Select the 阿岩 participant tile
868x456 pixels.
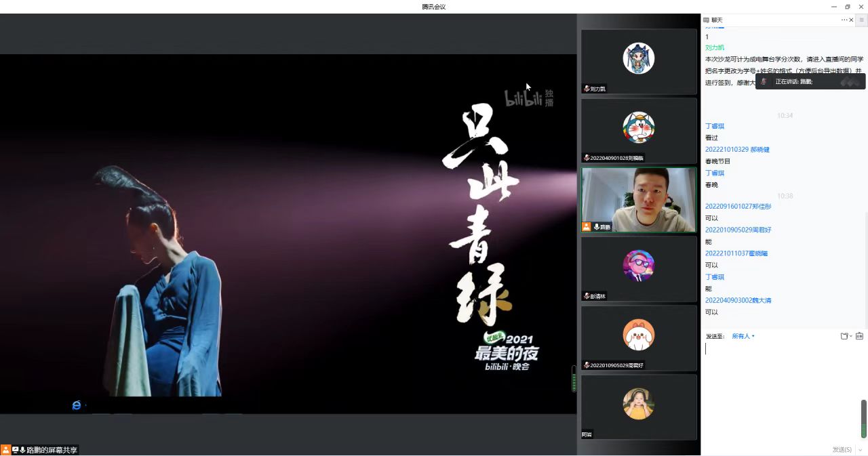pyautogui.click(x=639, y=407)
